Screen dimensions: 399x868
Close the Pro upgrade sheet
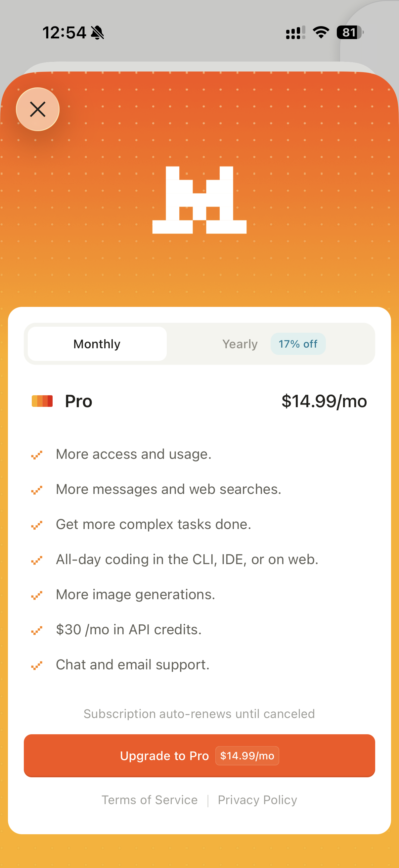[x=38, y=110]
